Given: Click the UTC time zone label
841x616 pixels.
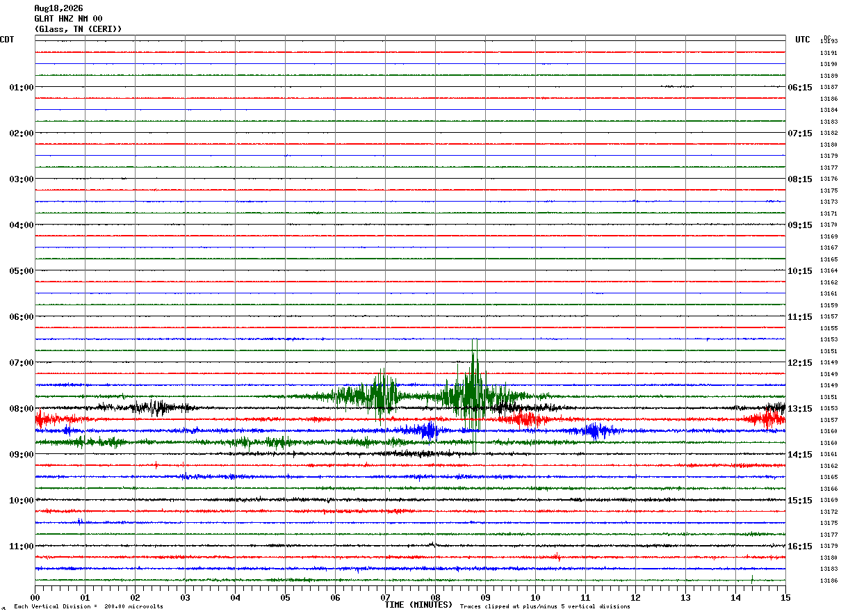Looking at the screenshot, I should 803,40.
